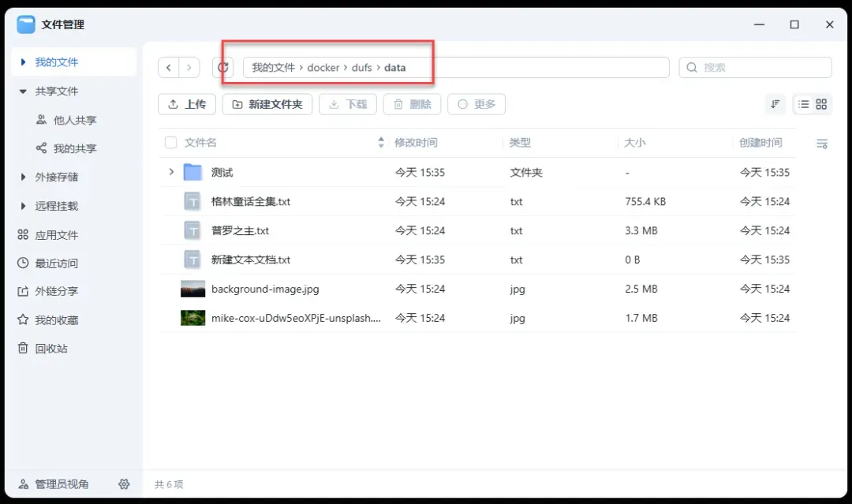Toggle the select-all checkbox beside 文件名
852x504 pixels.
click(170, 143)
